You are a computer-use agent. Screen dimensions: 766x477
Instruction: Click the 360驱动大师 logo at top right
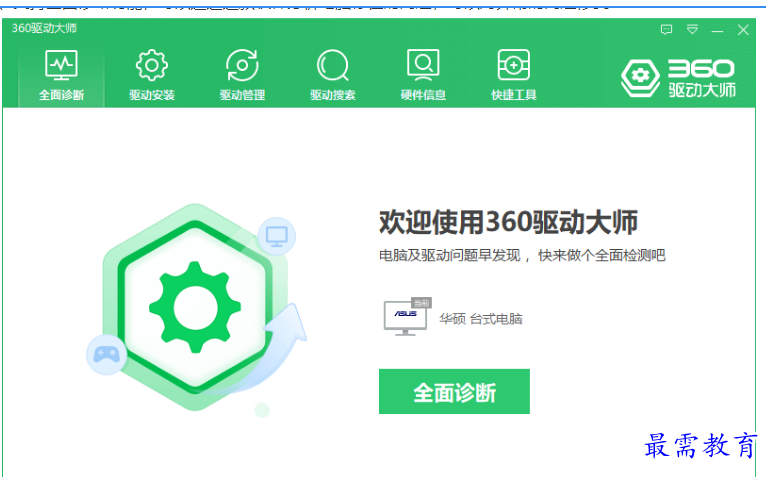[x=678, y=78]
